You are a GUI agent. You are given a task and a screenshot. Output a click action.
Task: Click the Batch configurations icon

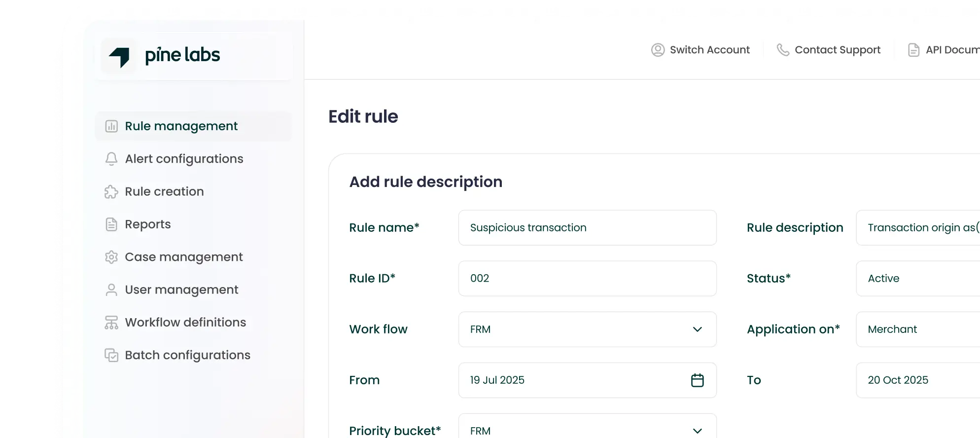coord(111,355)
